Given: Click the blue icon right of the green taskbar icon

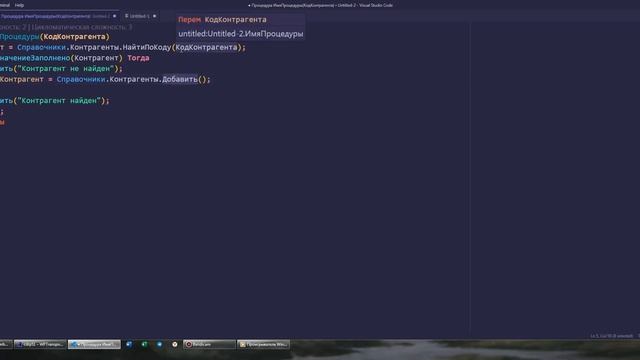Looking at the screenshot, I should (159, 344).
